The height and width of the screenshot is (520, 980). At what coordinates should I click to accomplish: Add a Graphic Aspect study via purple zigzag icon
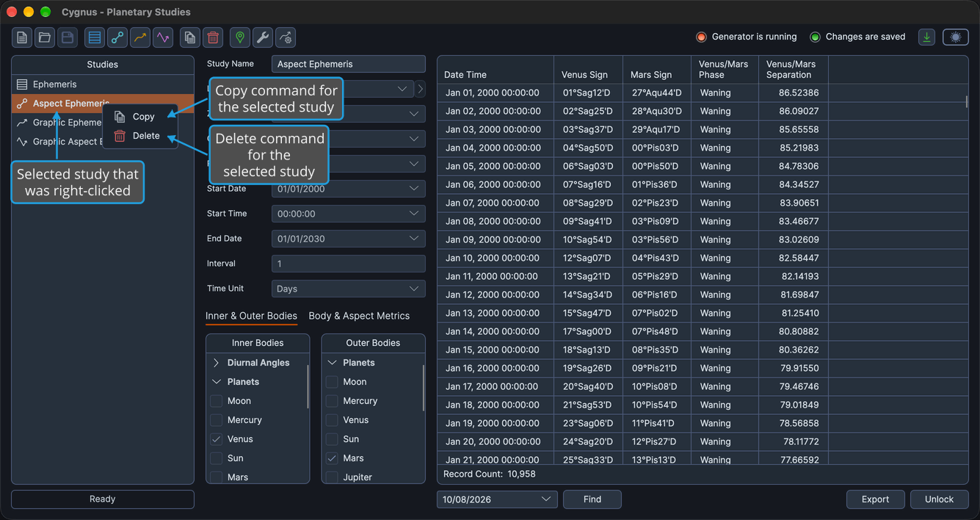(x=162, y=37)
